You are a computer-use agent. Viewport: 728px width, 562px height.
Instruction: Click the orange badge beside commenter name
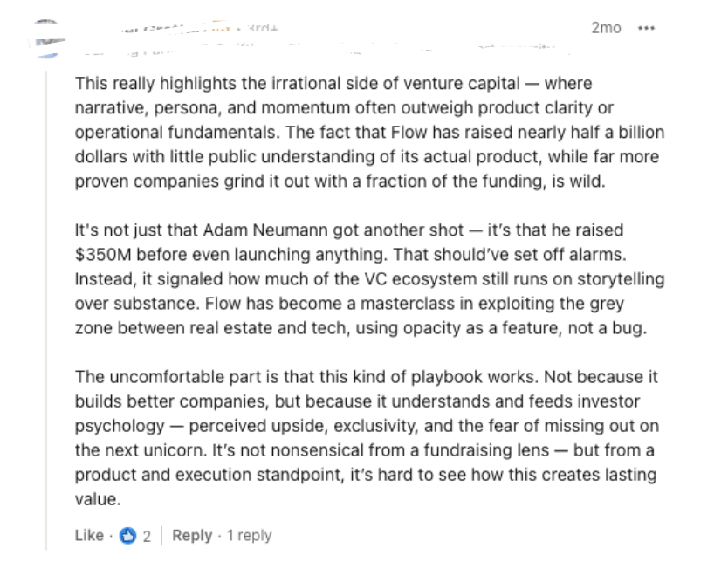coord(222,28)
